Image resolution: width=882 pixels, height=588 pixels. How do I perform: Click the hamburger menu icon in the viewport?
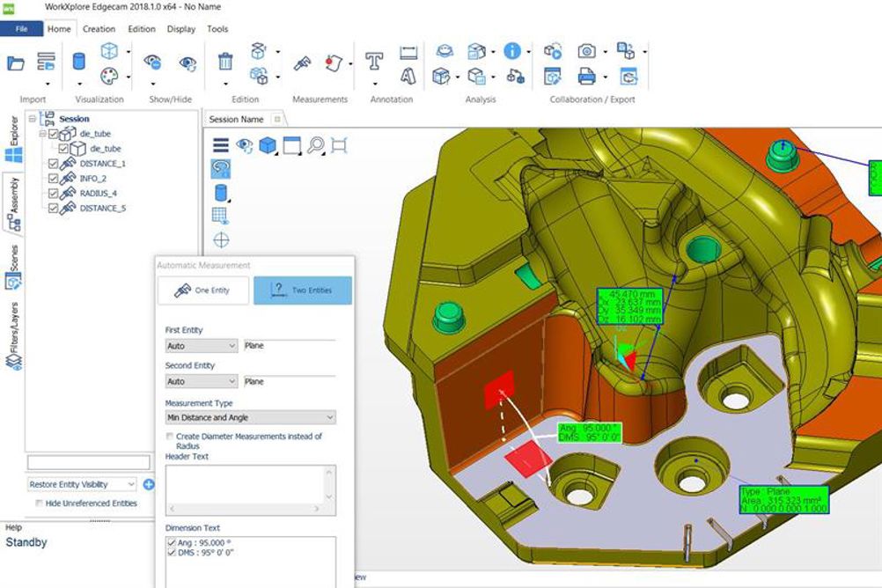tap(221, 145)
